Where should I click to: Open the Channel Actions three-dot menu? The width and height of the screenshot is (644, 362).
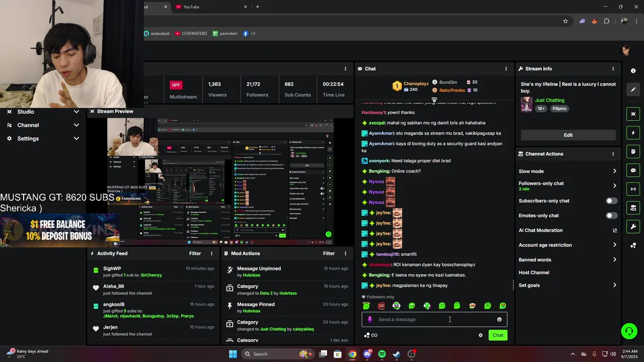coord(613,154)
